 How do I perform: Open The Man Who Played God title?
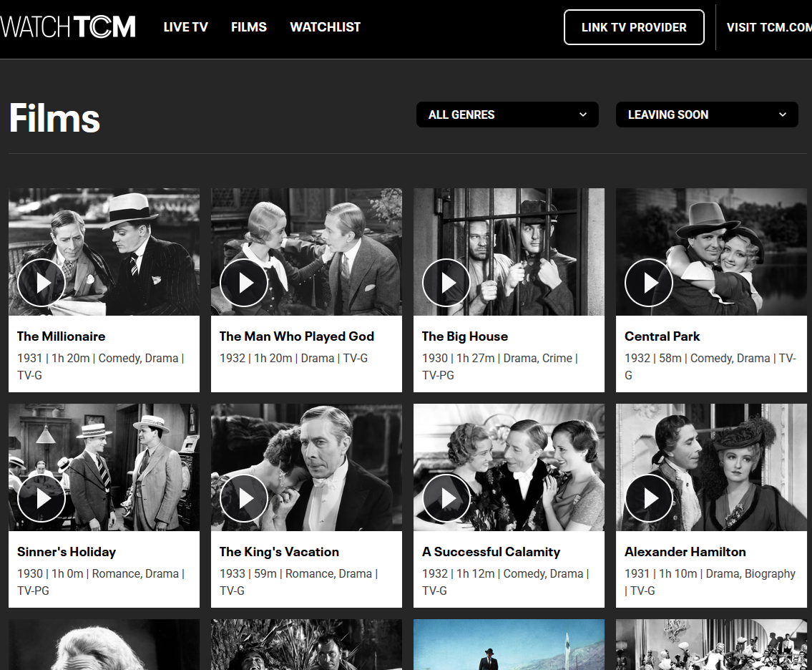[x=297, y=336]
